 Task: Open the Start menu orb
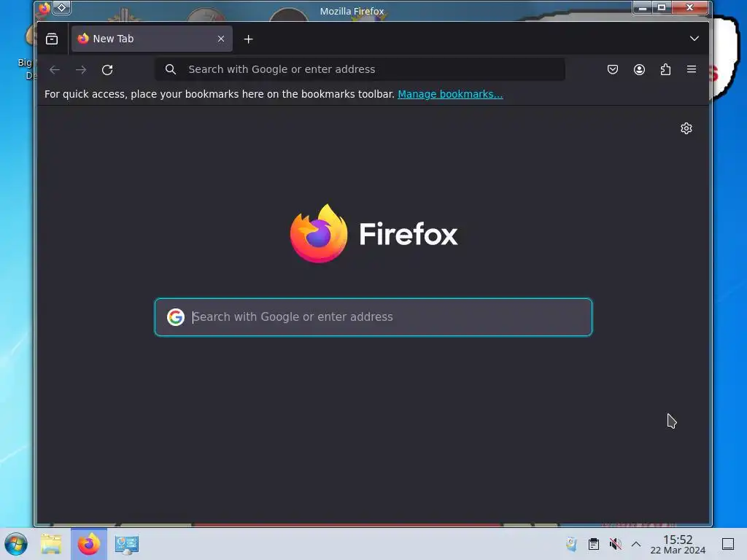coord(16,544)
